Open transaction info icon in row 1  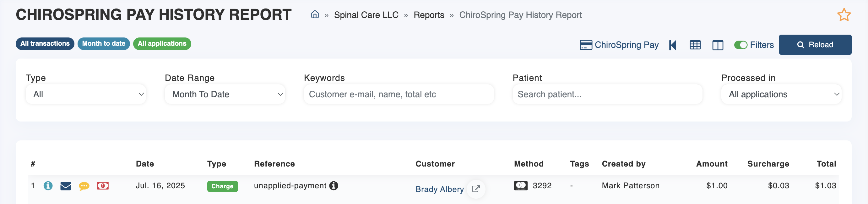(x=48, y=186)
